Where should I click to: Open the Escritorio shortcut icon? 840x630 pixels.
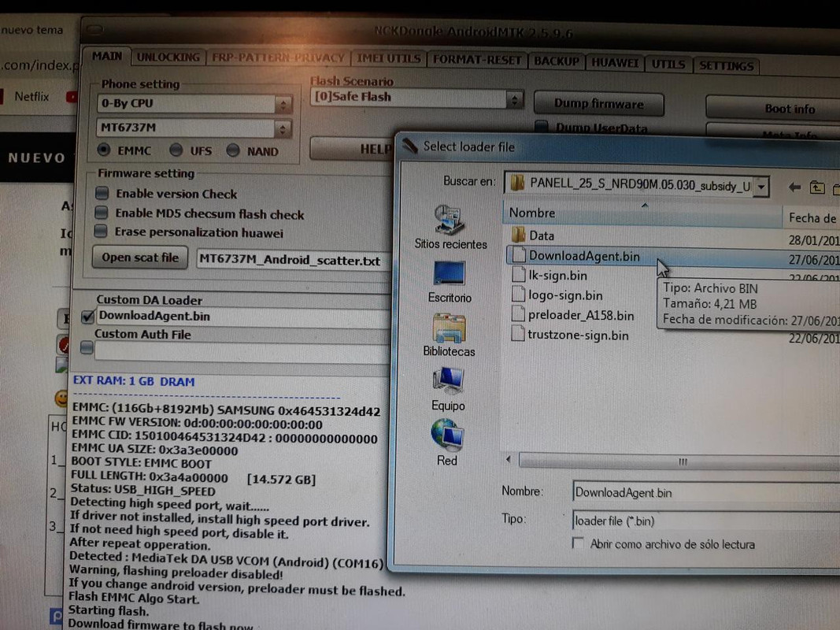click(x=449, y=274)
